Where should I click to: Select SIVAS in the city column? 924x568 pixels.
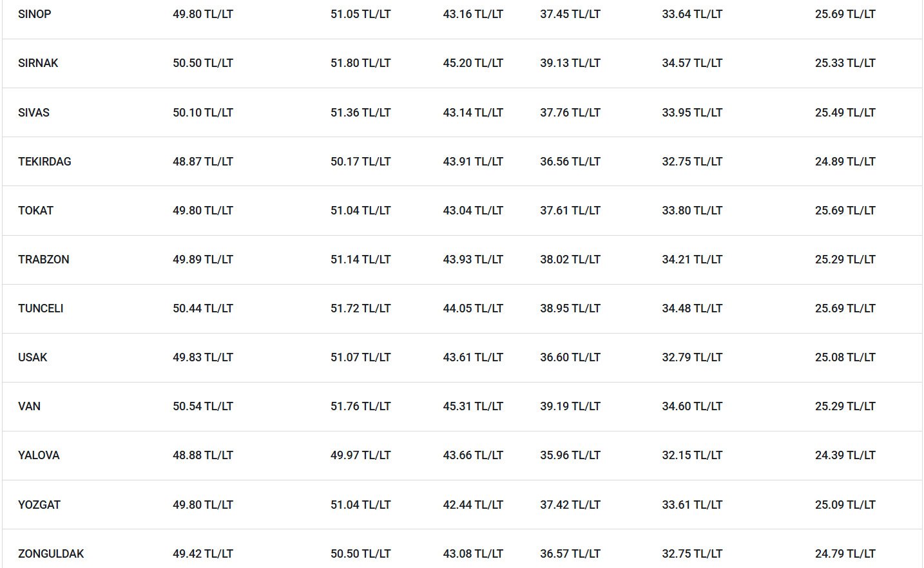(34, 113)
